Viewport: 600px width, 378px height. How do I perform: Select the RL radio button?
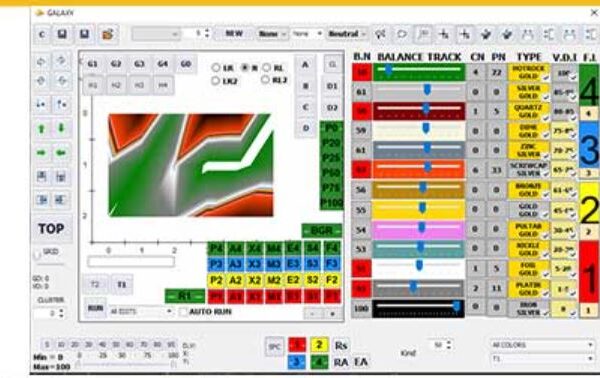pyautogui.click(x=267, y=68)
